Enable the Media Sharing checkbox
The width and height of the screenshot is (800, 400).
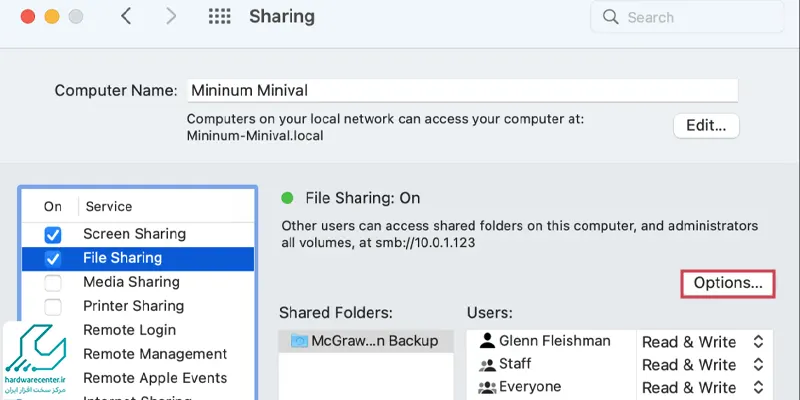click(x=53, y=283)
